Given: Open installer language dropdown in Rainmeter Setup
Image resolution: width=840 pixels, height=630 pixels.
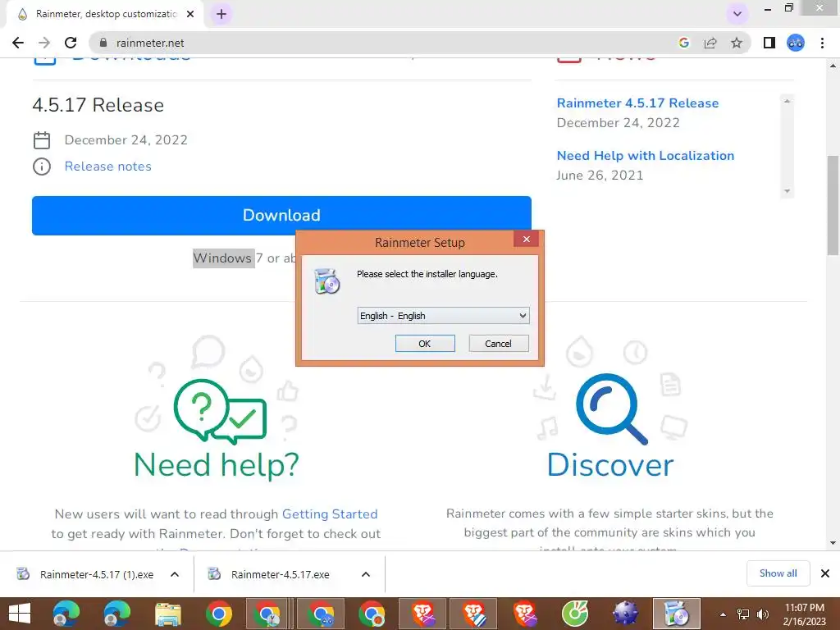Looking at the screenshot, I should 443,316.
